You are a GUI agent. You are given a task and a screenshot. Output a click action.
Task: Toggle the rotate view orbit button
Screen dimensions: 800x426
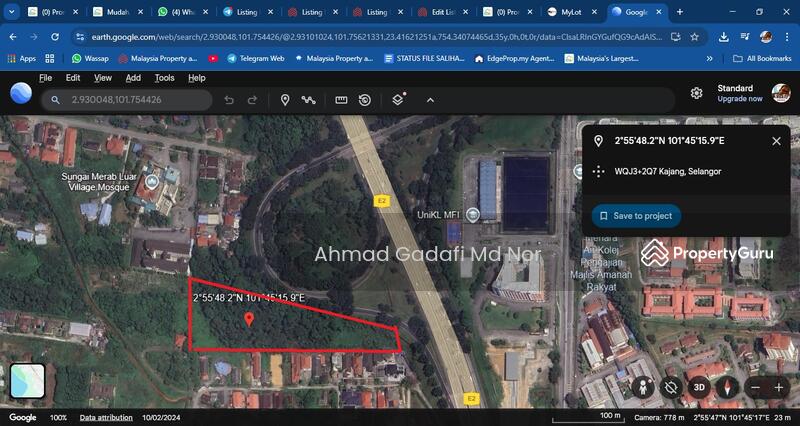tap(671, 387)
